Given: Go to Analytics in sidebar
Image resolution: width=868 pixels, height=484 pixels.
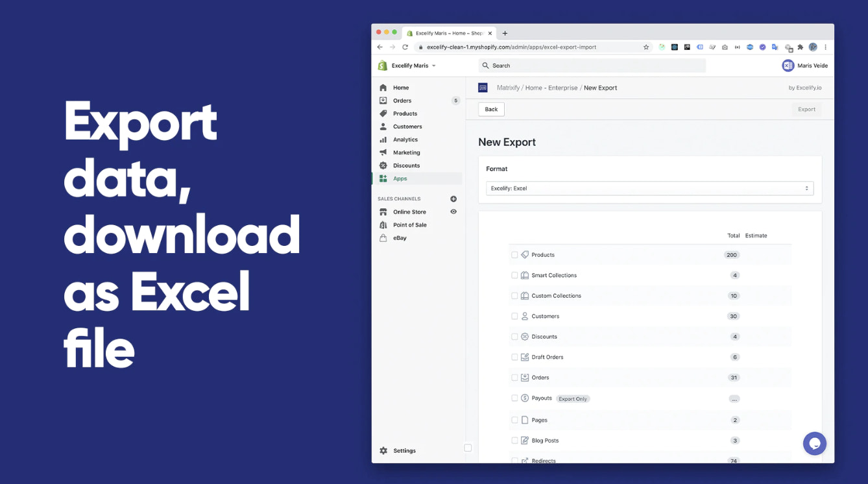Looking at the screenshot, I should click(x=405, y=139).
